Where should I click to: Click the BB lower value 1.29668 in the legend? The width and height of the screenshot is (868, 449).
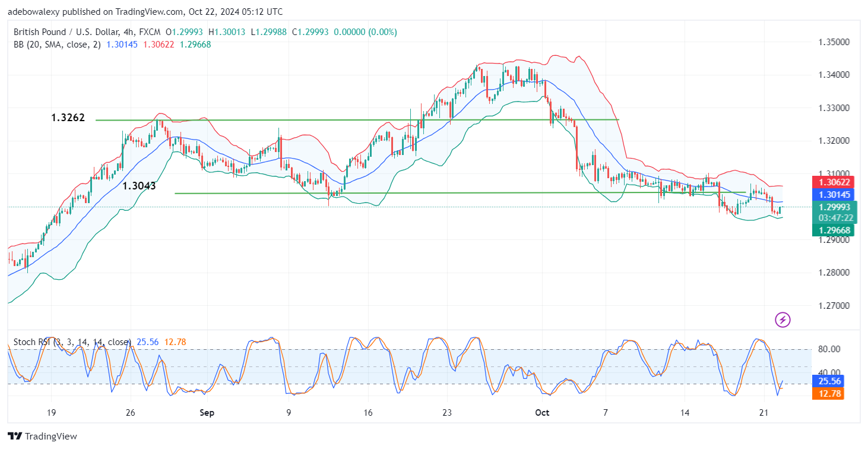pyautogui.click(x=195, y=45)
